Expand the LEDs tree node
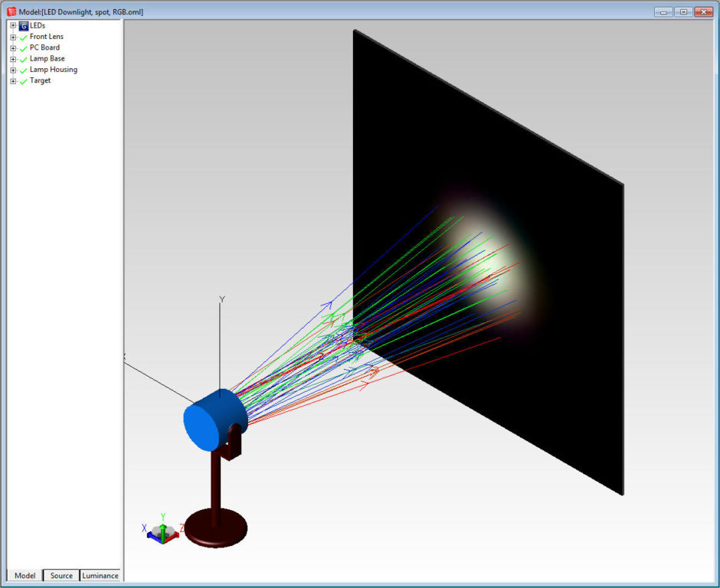720x588 pixels. pyautogui.click(x=12, y=25)
